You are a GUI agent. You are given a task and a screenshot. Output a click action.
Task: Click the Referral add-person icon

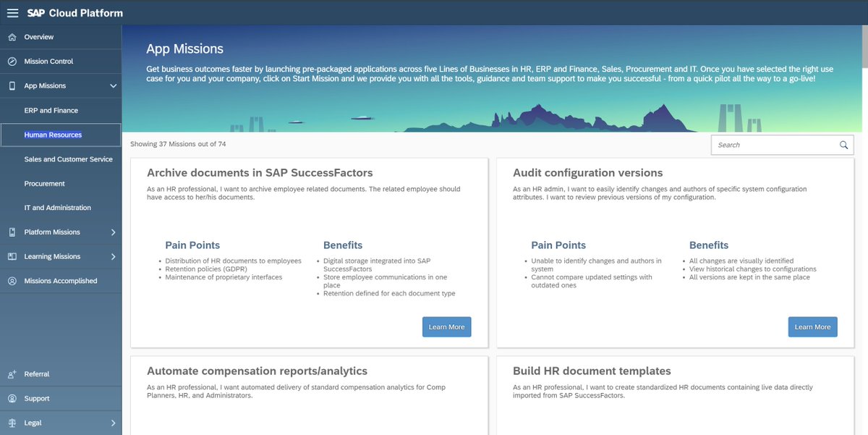(x=12, y=374)
